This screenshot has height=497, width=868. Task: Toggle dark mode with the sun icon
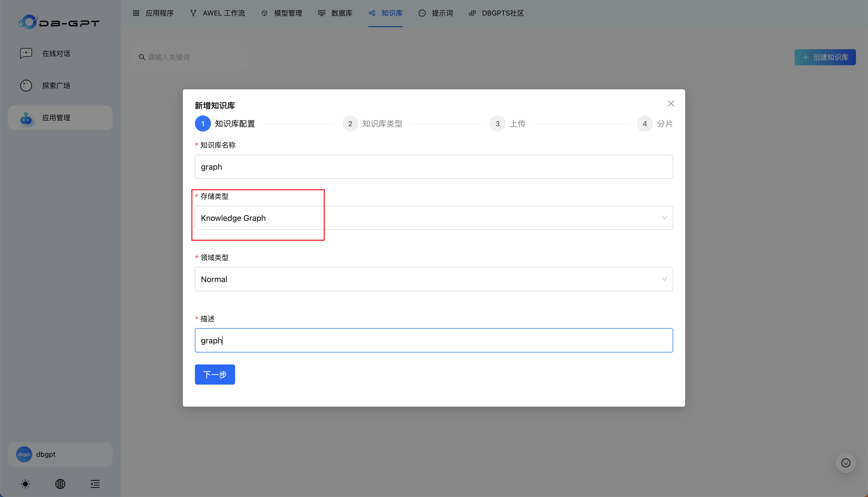[x=25, y=484]
